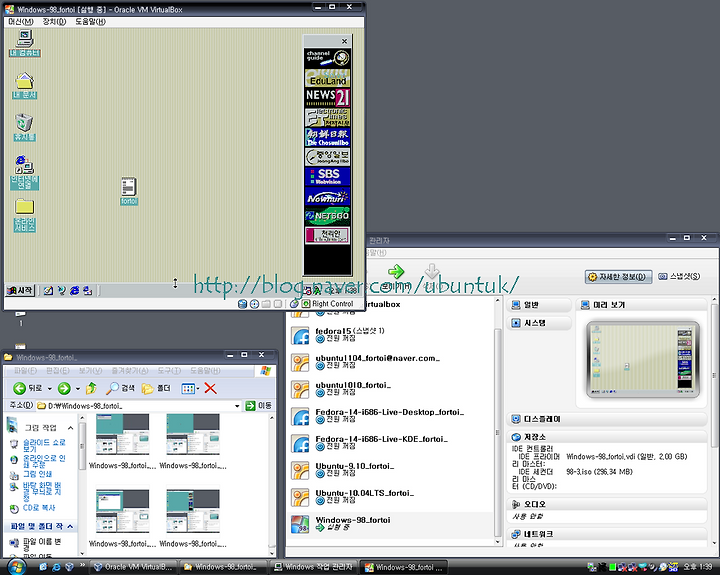This screenshot has height=575, width=720.
Task: Open the Chosun Ilbo channel
Action: pos(328,137)
